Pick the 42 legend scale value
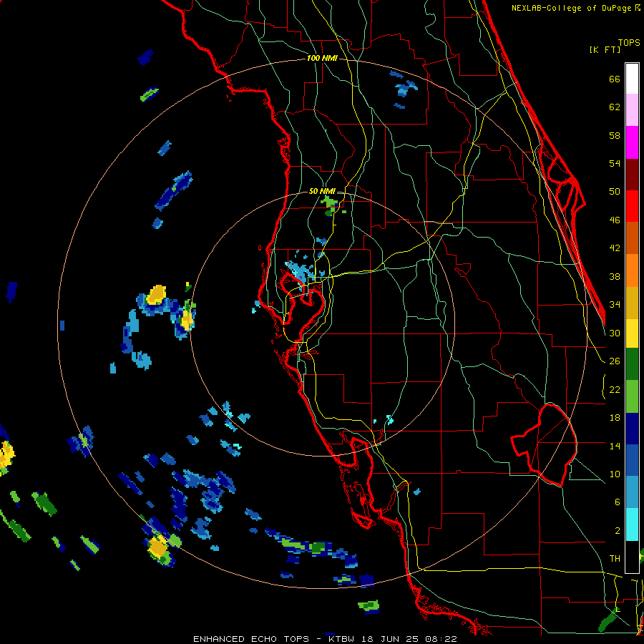The image size is (644, 644). (x=615, y=248)
